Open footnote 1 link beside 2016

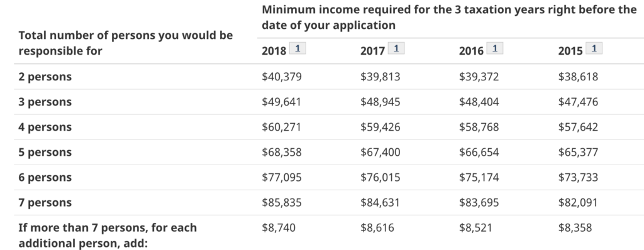click(x=495, y=48)
